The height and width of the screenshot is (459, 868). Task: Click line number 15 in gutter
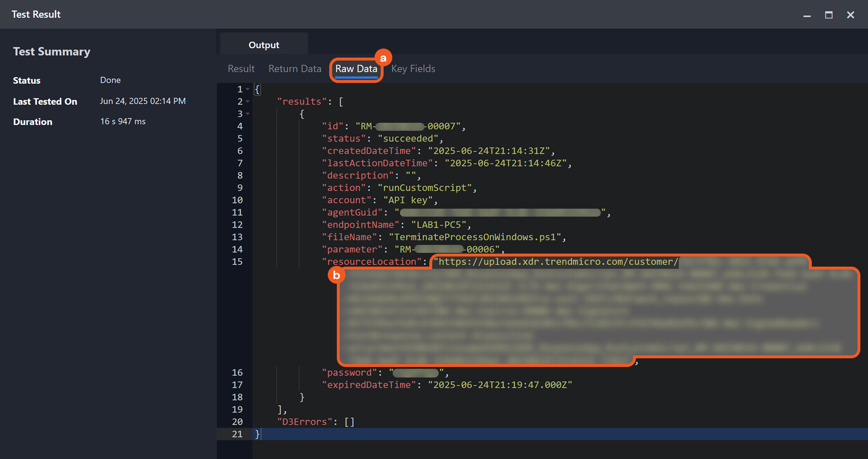point(237,262)
